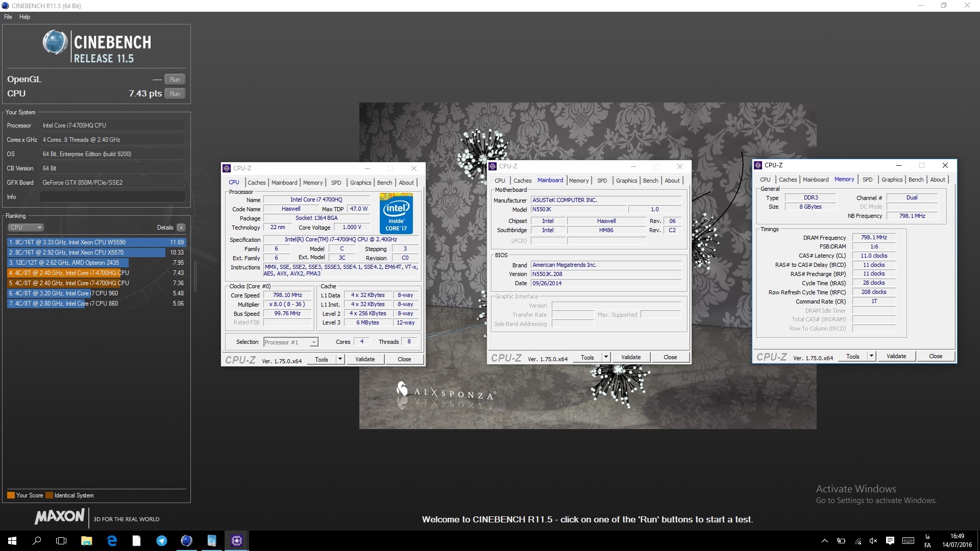Viewport: 980px width, 551px height.
Task: Open taskbar Search
Action: pos(37,541)
